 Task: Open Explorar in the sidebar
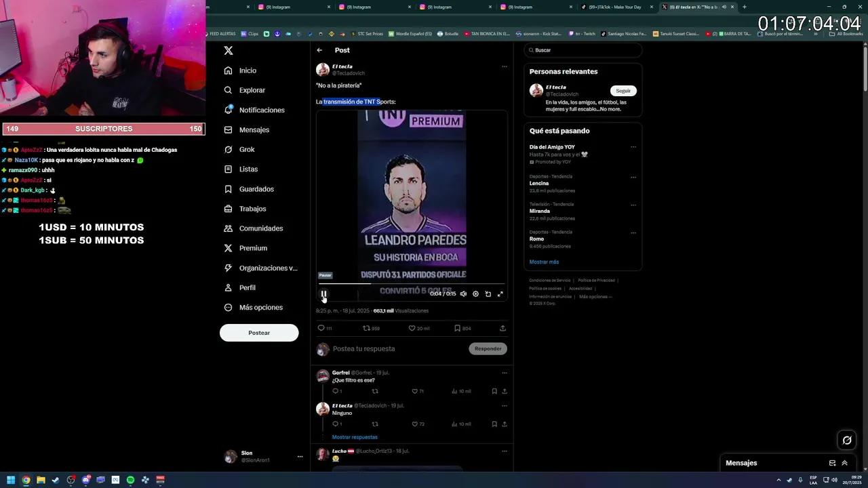(x=244, y=90)
